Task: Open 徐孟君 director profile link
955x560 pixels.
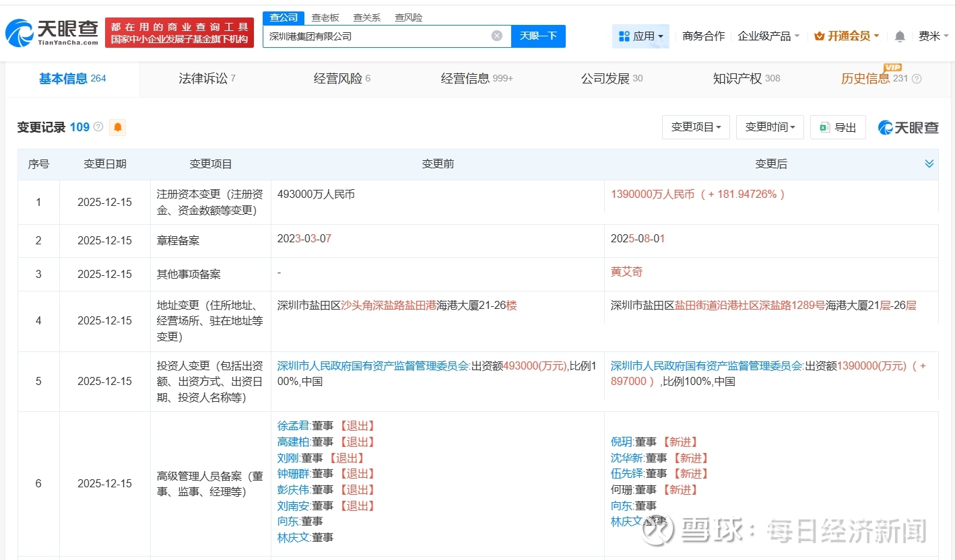Action: (293, 425)
